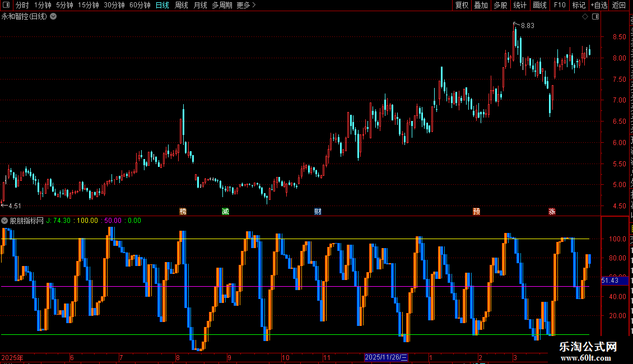
Task: Switch to 60分钟 period
Action: coord(140,5)
